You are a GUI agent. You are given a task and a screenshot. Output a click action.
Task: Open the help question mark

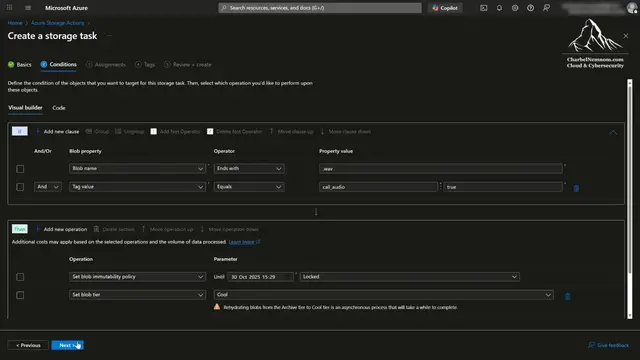pyautogui.click(x=530, y=8)
